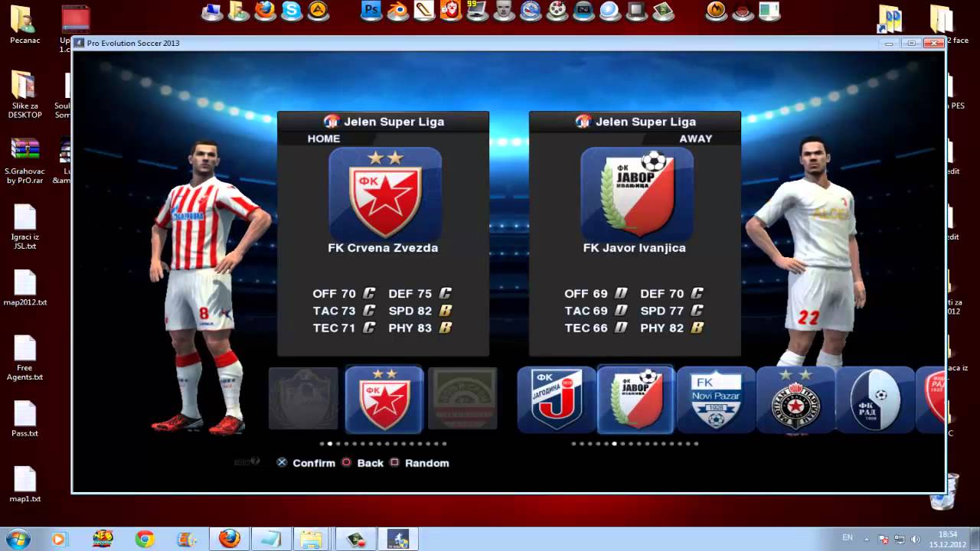Open the Fraps 99 monitor icon in dock
The image size is (980, 551).
pyautogui.click(x=477, y=11)
